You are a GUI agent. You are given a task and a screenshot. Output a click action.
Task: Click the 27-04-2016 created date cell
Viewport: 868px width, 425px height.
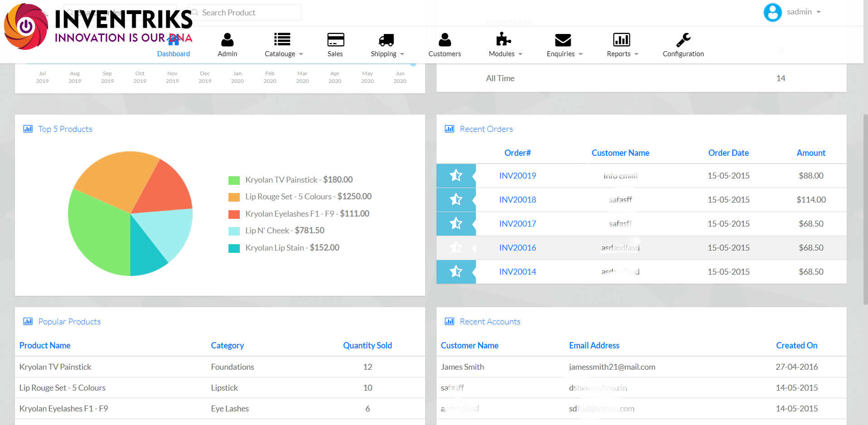pos(796,367)
